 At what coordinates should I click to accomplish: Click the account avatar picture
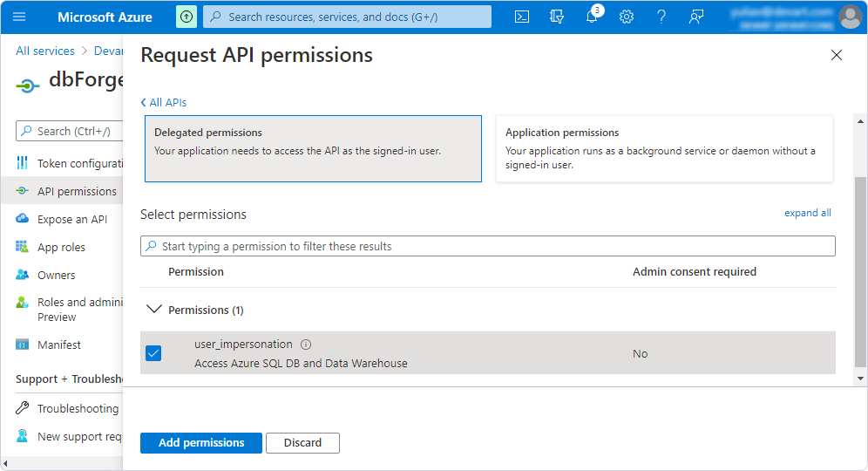click(x=851, y=17)
